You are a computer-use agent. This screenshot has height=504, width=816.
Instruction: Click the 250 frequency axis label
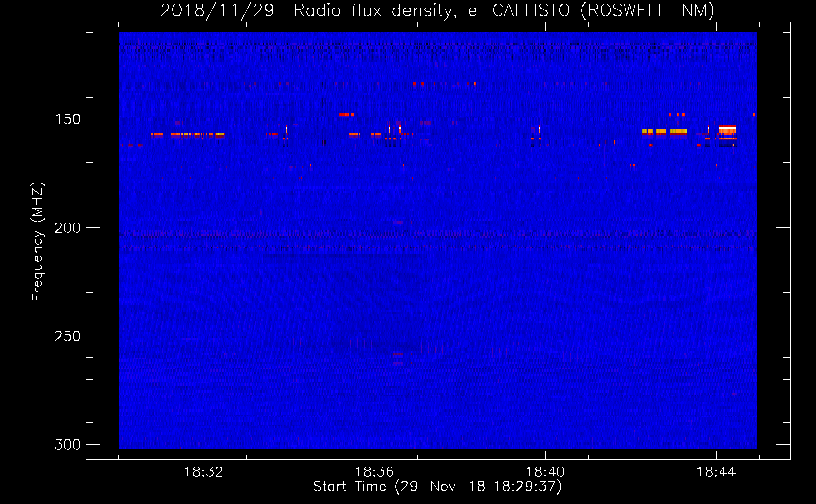[x=68, y=336]
